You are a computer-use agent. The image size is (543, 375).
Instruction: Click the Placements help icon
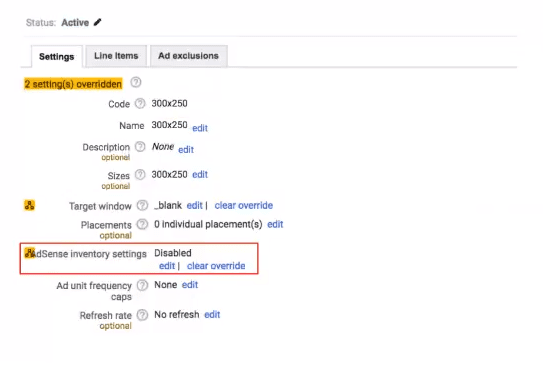click(142, 224)
